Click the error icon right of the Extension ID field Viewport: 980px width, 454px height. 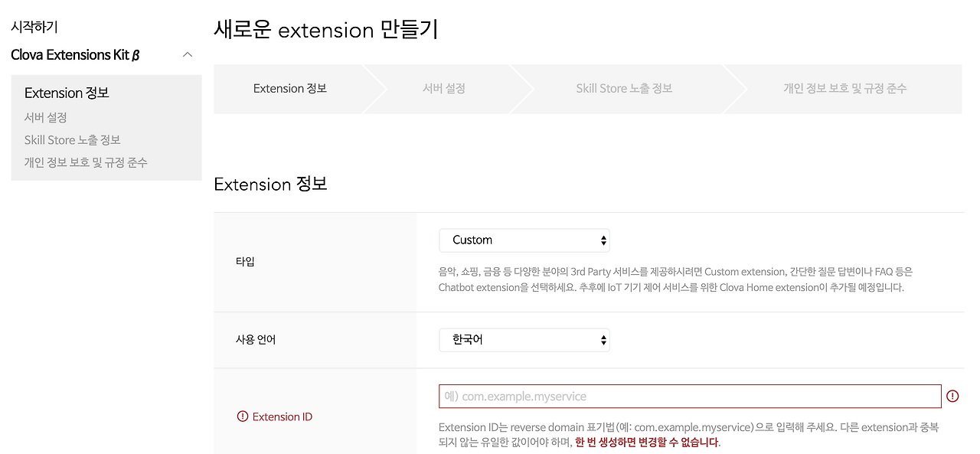[952, 396]
